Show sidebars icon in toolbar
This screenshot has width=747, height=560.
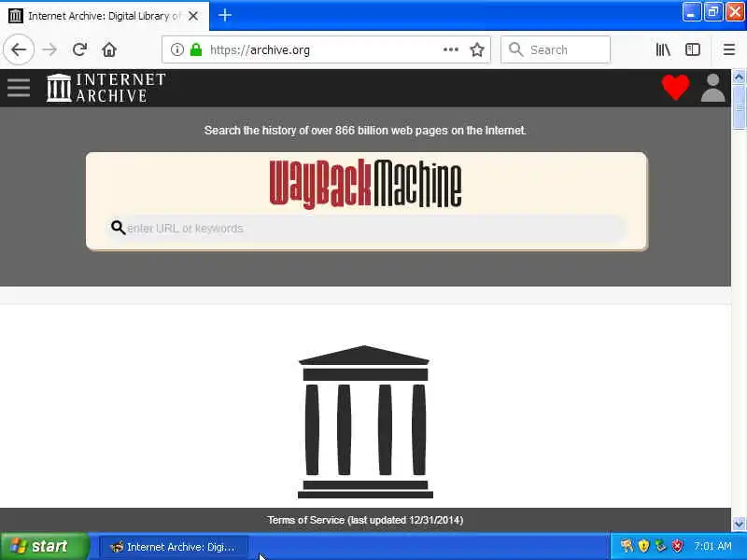(693, 49)
